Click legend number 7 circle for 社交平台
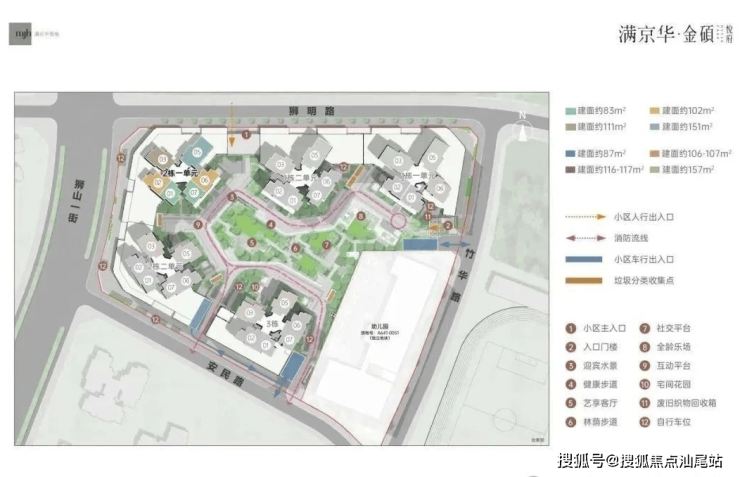The image size is (740, 477). [645, 328]
